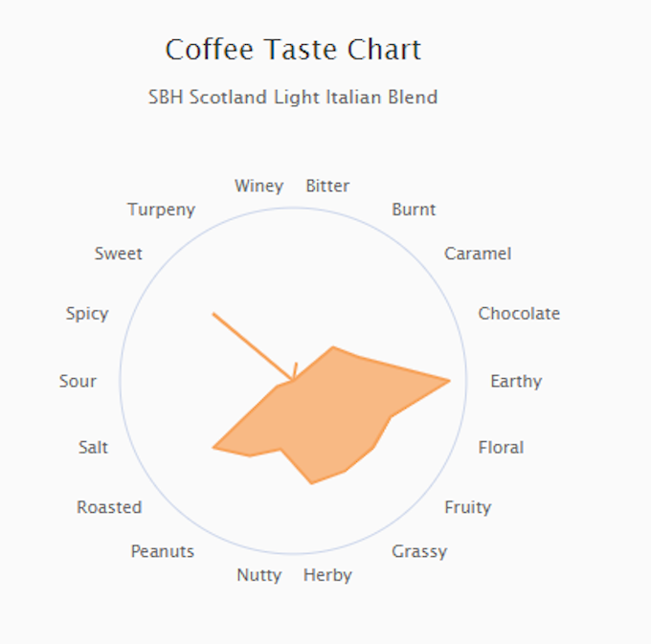Viewport: 651px width, 644px height.
Task: Select the Nutty axis label
Action: 259,575
